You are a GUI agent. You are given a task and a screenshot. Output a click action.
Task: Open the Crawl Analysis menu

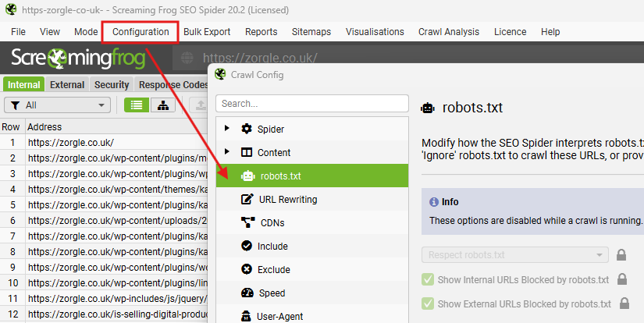click(449, 32)
